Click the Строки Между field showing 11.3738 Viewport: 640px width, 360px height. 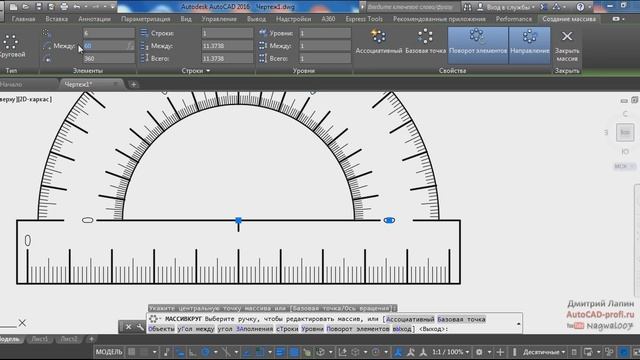coord(227,46)
